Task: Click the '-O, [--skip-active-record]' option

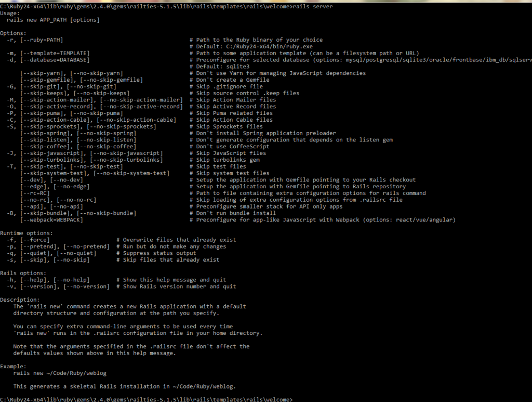Action: 95,107
